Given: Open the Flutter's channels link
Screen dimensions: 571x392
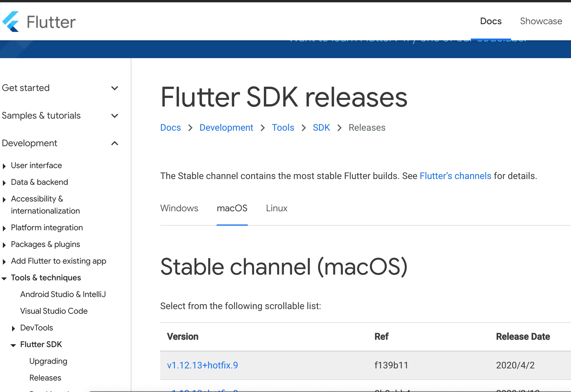Looking at the screenshot, I should (455, 176).
